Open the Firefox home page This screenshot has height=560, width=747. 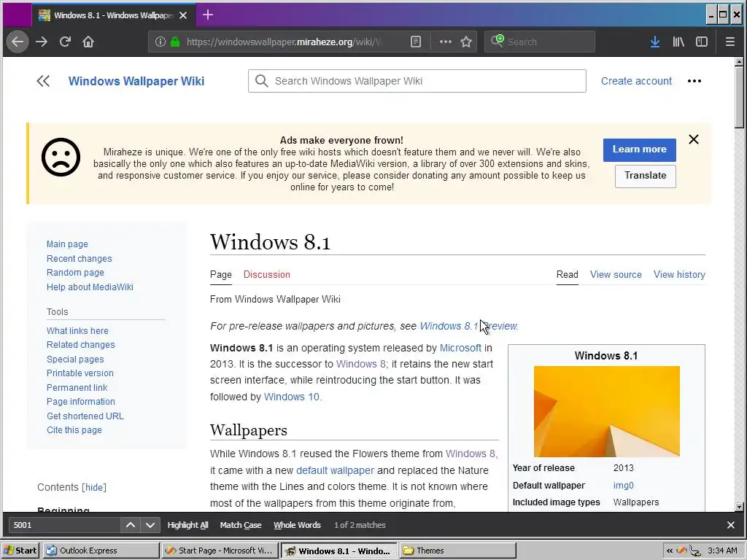click(x=88, y=42)
